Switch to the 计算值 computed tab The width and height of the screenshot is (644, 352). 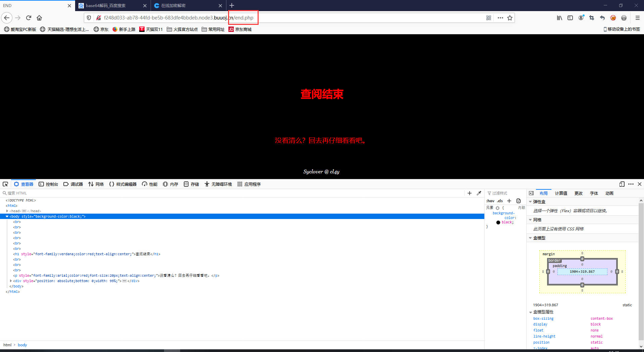point(561,193)
